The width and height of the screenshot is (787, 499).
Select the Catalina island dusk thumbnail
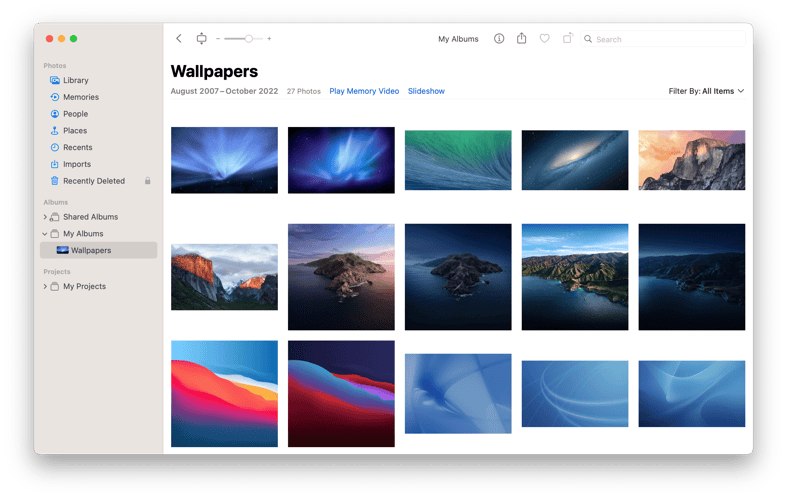[x=341, y=277]
